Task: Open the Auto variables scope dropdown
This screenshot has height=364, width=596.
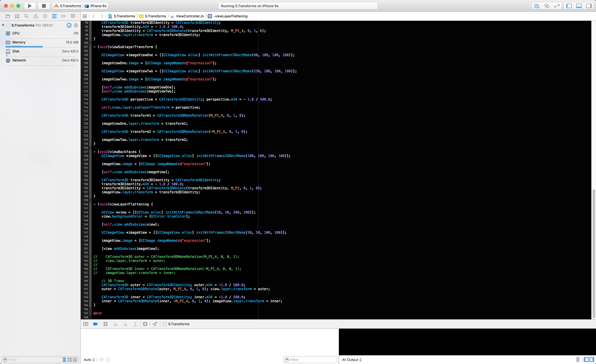Action: click(89, 360)
